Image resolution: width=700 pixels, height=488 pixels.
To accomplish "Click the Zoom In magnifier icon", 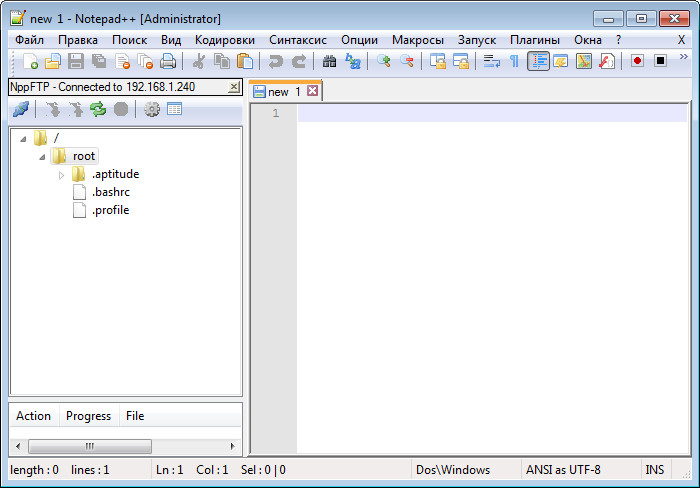I will point(383,61).
